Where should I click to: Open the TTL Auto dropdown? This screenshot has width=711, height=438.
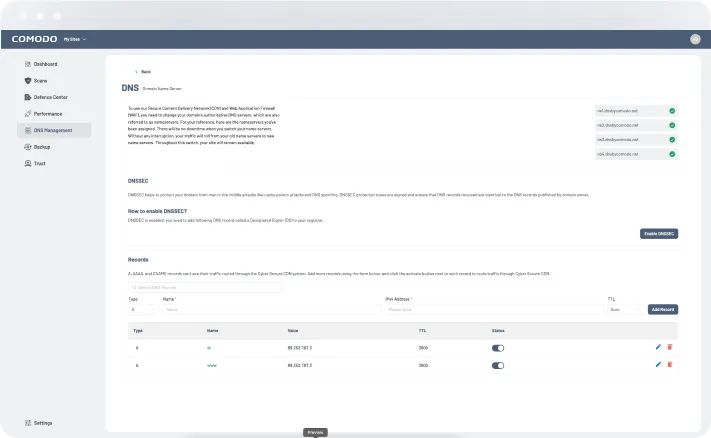coord(625,310)
